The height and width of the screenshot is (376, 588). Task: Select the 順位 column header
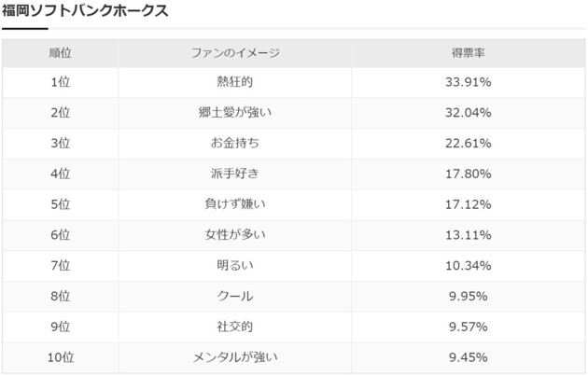coord(61,53)
